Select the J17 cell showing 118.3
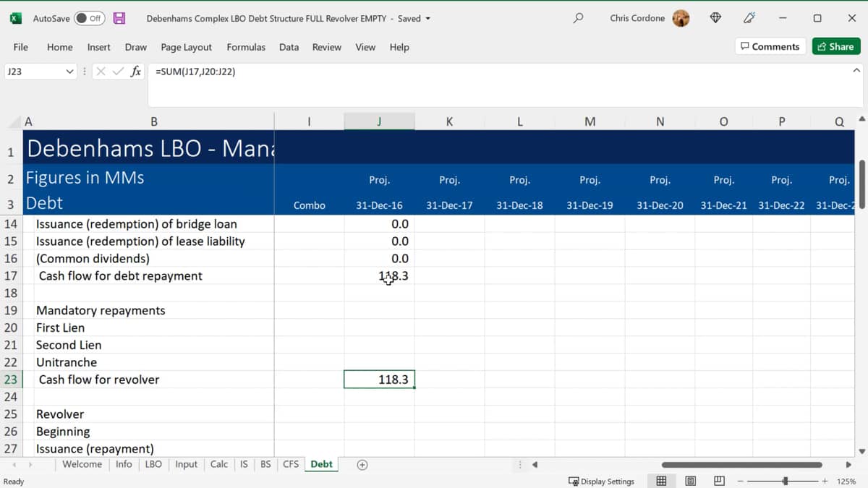The width and height of the screenshot is (868, 488). tap(379, 275)
